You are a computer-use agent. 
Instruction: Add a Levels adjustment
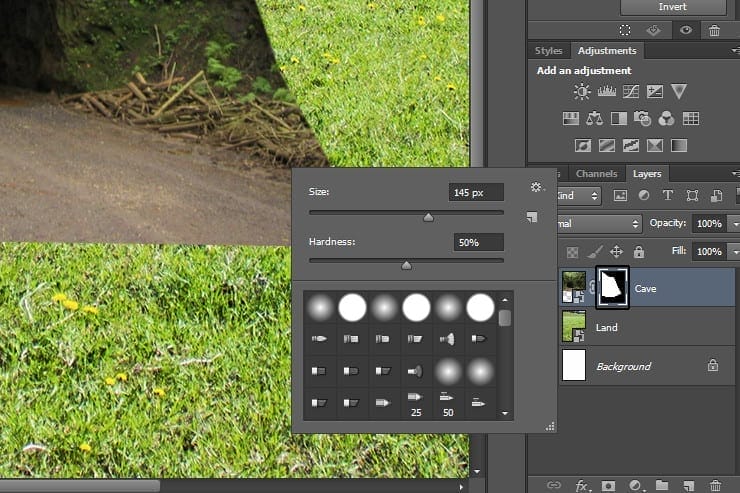click(606, 91)
